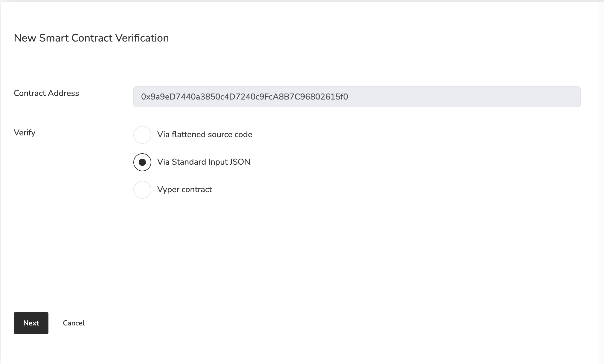Select the Standard Input JSON radio button

point(142,162)
